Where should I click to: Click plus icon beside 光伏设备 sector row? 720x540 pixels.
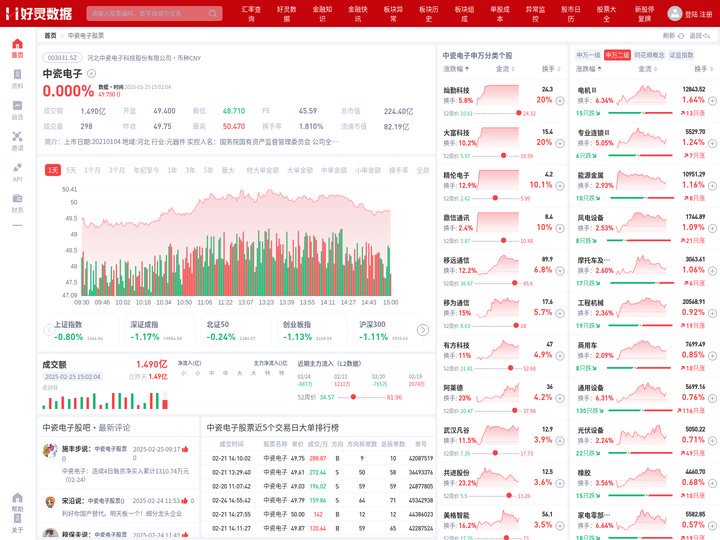(712, 441)
